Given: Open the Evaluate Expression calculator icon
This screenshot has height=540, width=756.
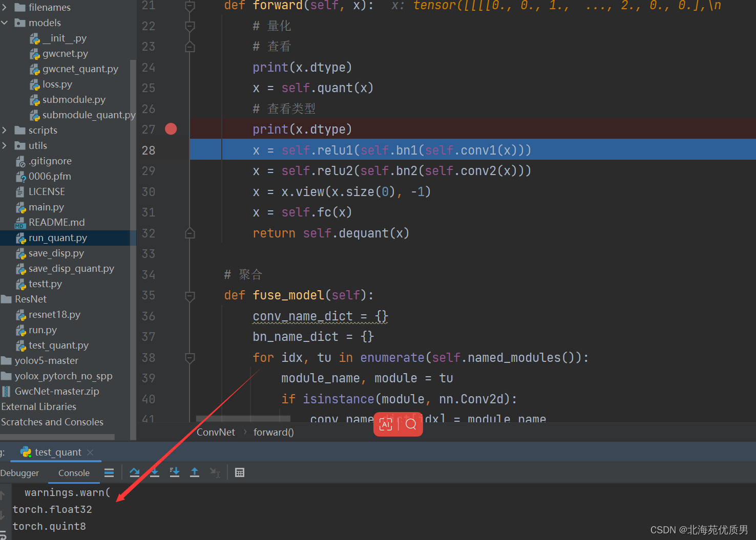Looking at the screenshot, I should pos(239,472).
